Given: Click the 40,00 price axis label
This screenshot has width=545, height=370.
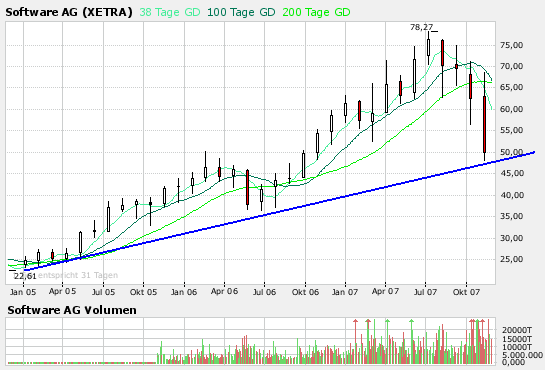Looking at the screenshot, I should [x=511, y=195].
